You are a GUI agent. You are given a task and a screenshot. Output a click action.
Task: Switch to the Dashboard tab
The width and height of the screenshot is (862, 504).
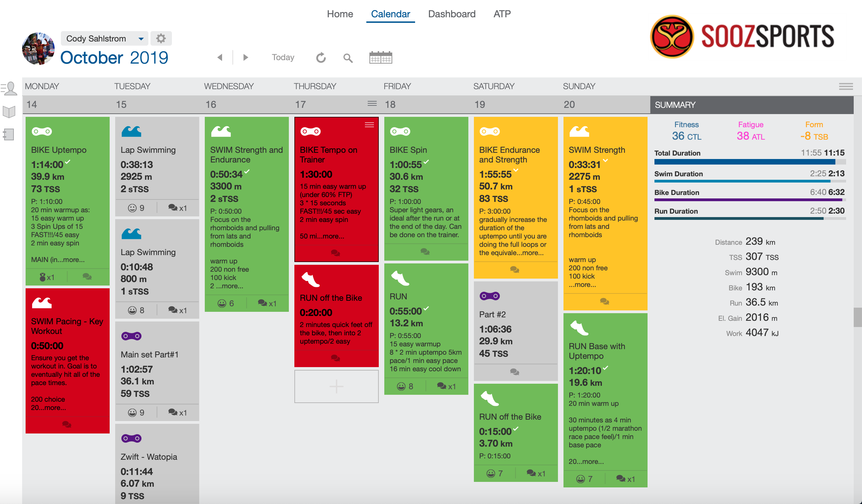[451, 14]
